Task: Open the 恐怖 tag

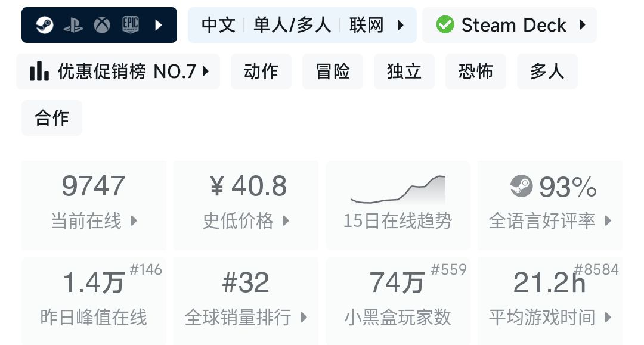Action: 476,72
